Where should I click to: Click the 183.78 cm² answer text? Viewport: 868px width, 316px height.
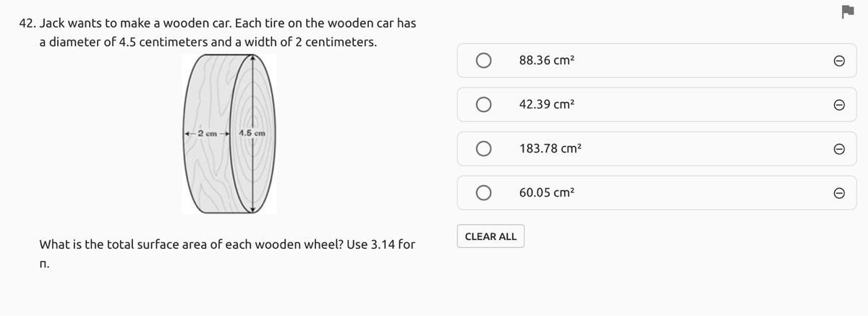[x=550, y=149]
